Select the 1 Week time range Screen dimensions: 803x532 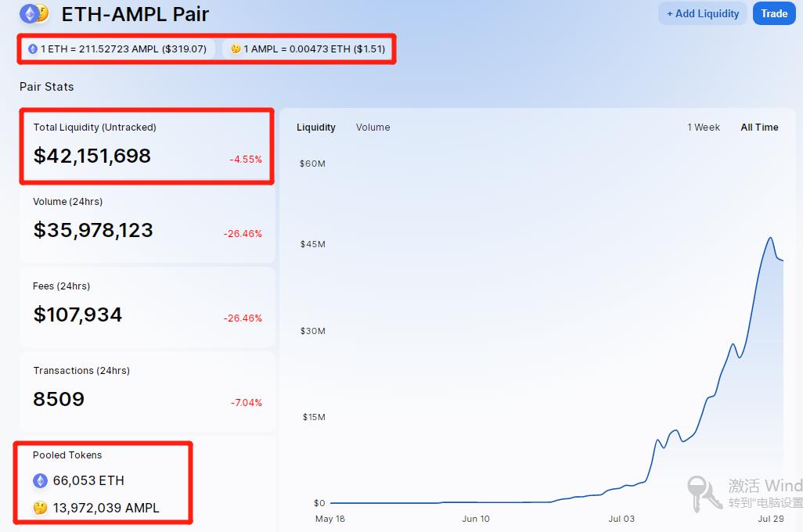703,128
